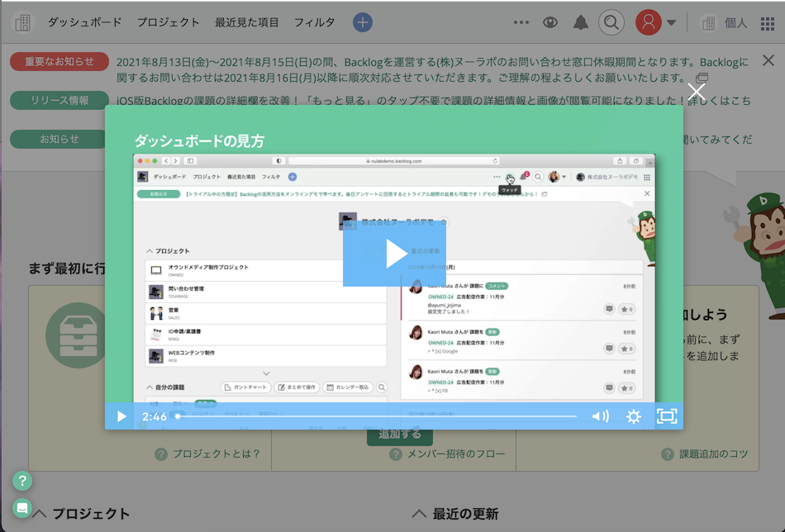
Task: Open the external link icon after announcement
Action: [x=702, y=78]
